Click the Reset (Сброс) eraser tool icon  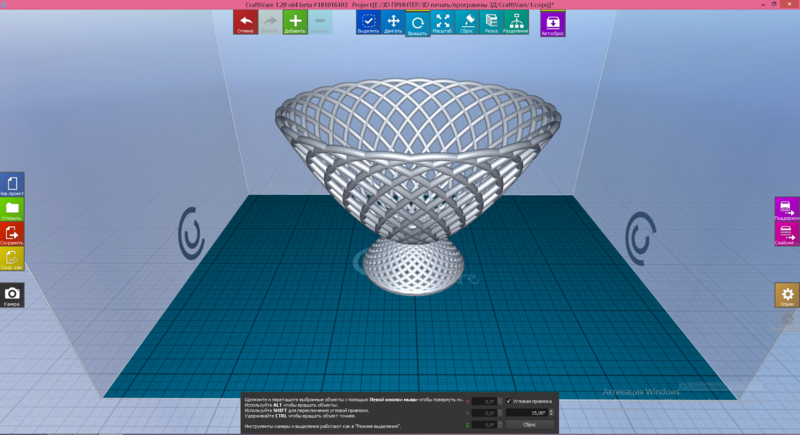467,22
